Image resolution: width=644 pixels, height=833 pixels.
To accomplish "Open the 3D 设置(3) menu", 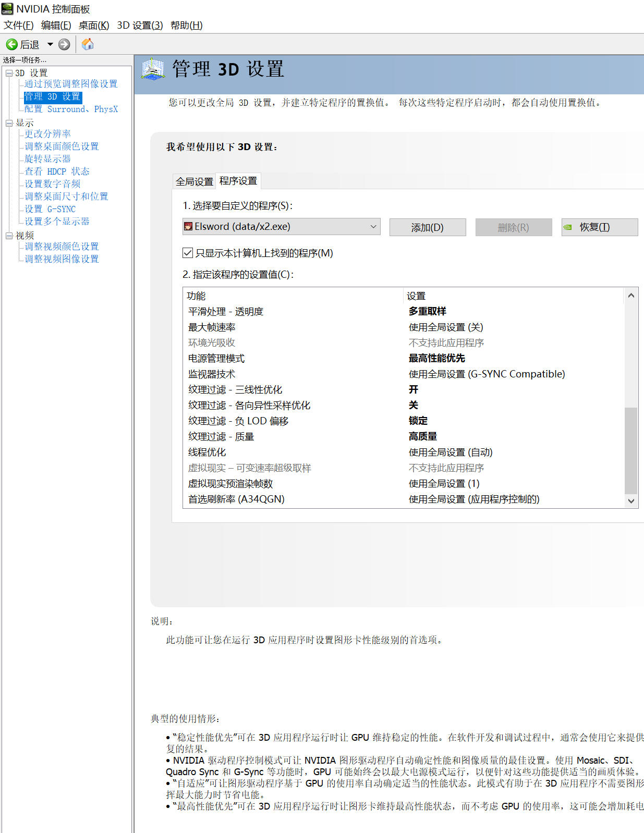I will (140, 26).
